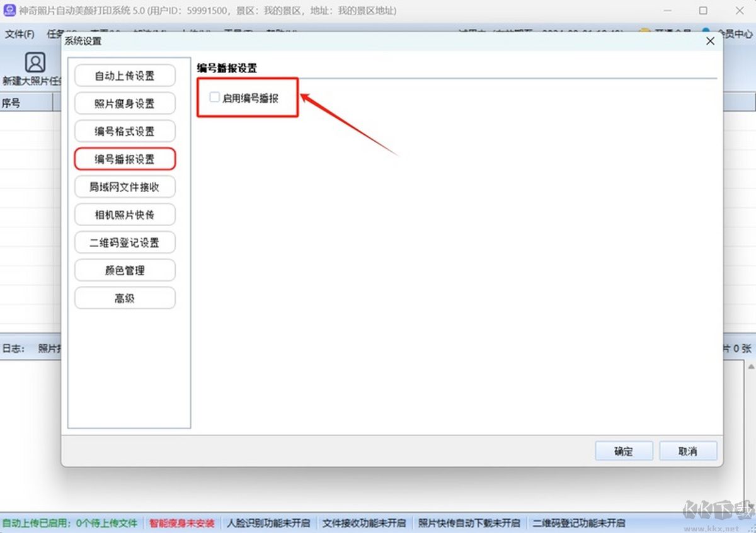Enable the 启用编号播报 checkbox
The height and width of the screenshot is (533, 756).
214,98
